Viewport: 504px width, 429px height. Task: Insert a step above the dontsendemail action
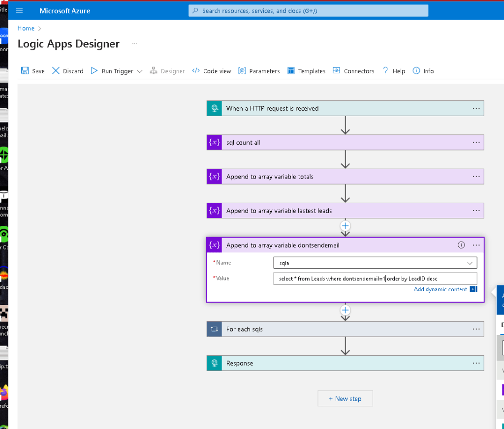(x=345, y=226)
